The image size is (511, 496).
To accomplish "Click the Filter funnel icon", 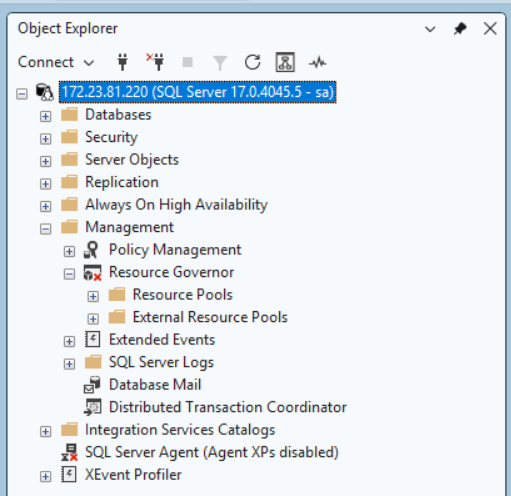I will [x=220, y=63].
